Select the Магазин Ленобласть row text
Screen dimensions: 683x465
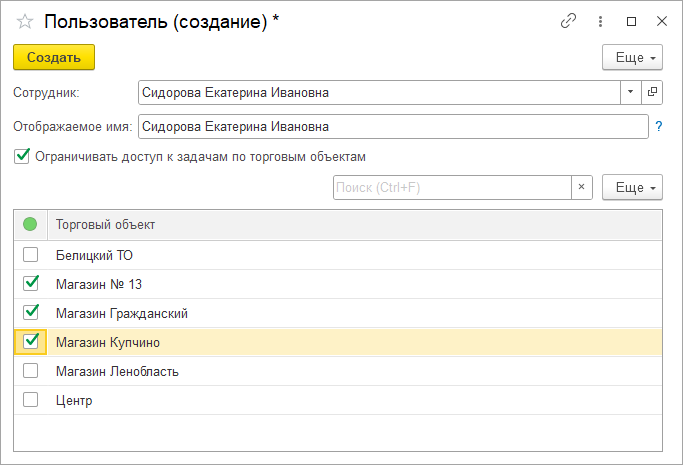tap(118, 371)
